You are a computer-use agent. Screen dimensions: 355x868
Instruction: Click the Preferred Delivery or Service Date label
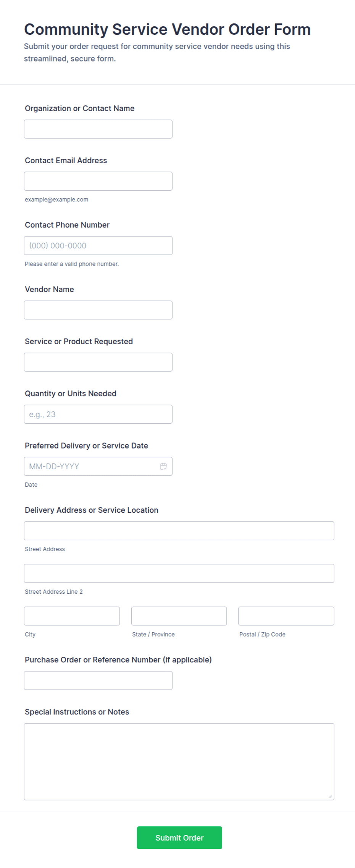tap(86, 445)
